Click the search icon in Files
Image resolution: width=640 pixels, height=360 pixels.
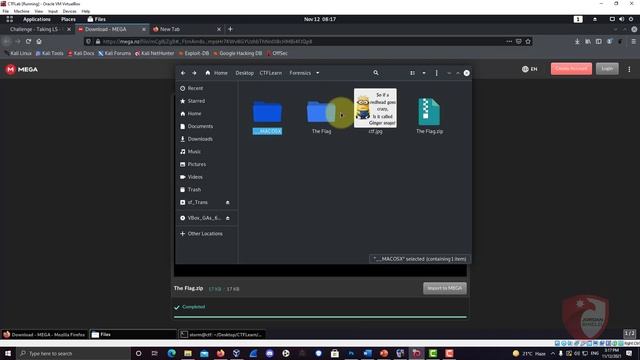pyautogui.click(x=376, y=73)
